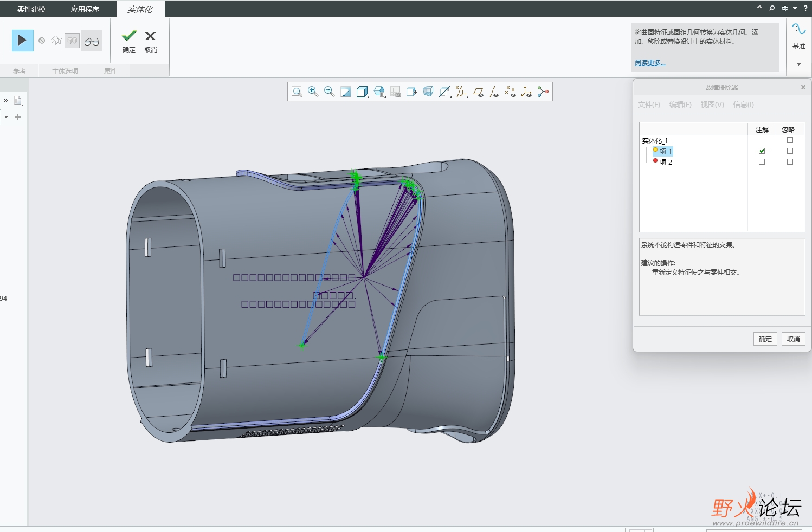Viewport: 812px width, 532px height.
Task: Select the attached preview cubes icon
Action: click(72, 41)
